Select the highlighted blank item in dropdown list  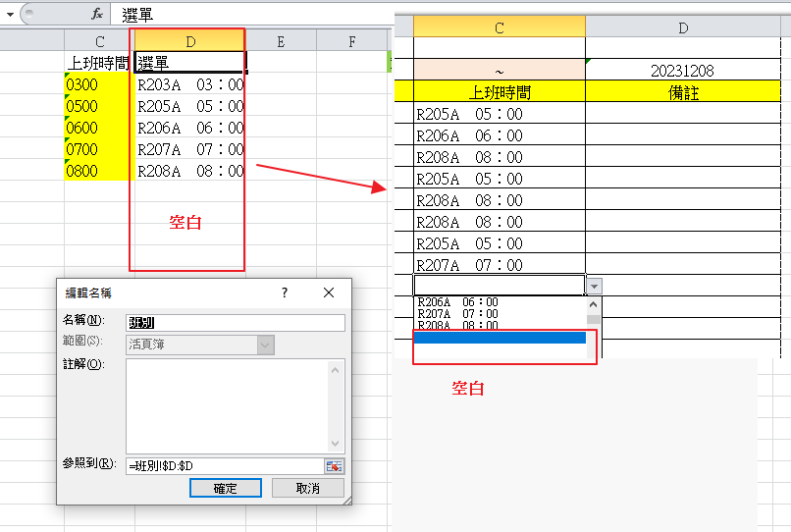click(x=500, y=338)
